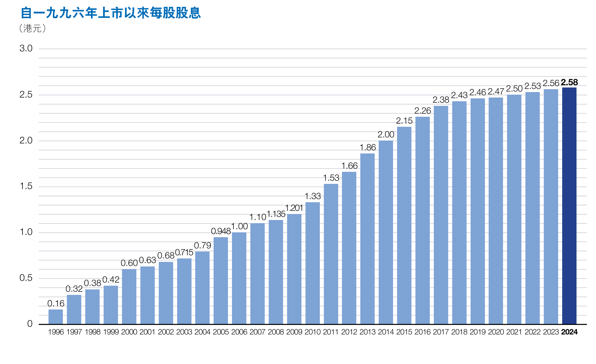Image resolution: width=596 pixels, height=364 pixels.
Task: Click the 2024 bold year label
Action: (569, 332)
